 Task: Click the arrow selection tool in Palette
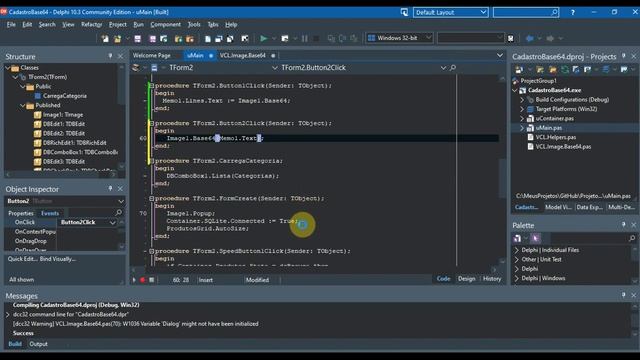click(535, 238)
